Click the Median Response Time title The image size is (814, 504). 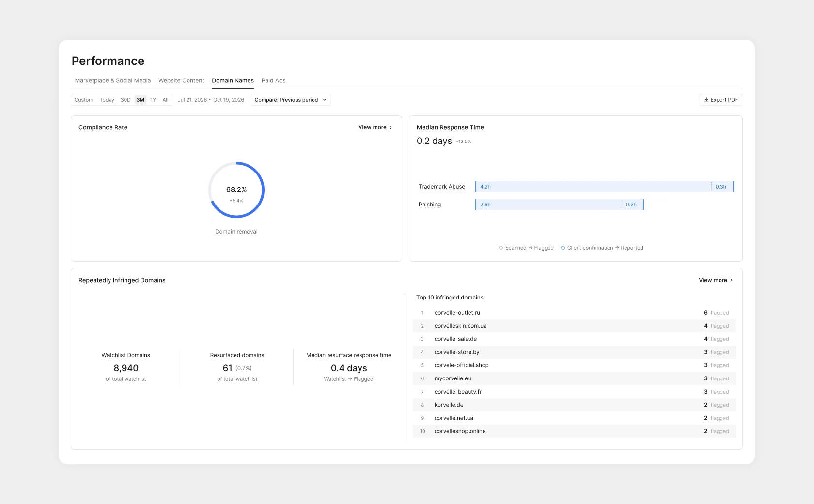click(450, 127)
